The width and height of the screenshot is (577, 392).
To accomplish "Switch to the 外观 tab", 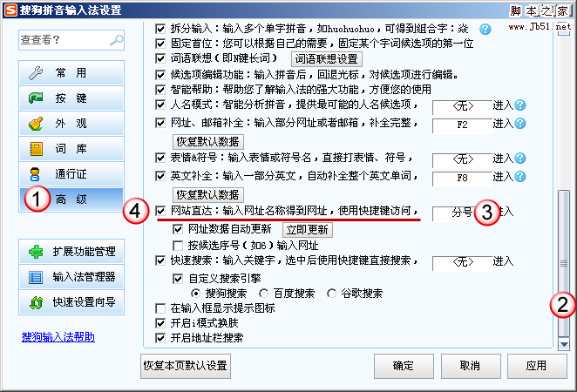I will (x=71, y=123).
